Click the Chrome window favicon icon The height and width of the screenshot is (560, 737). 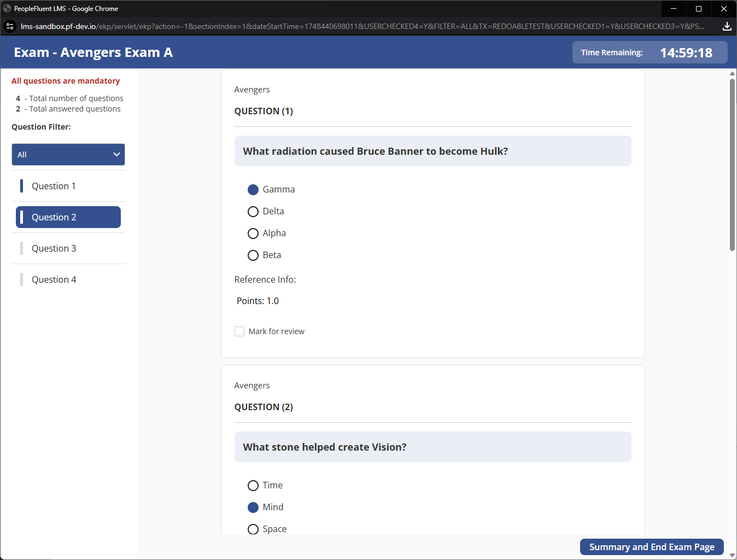(x=7, y=9)
